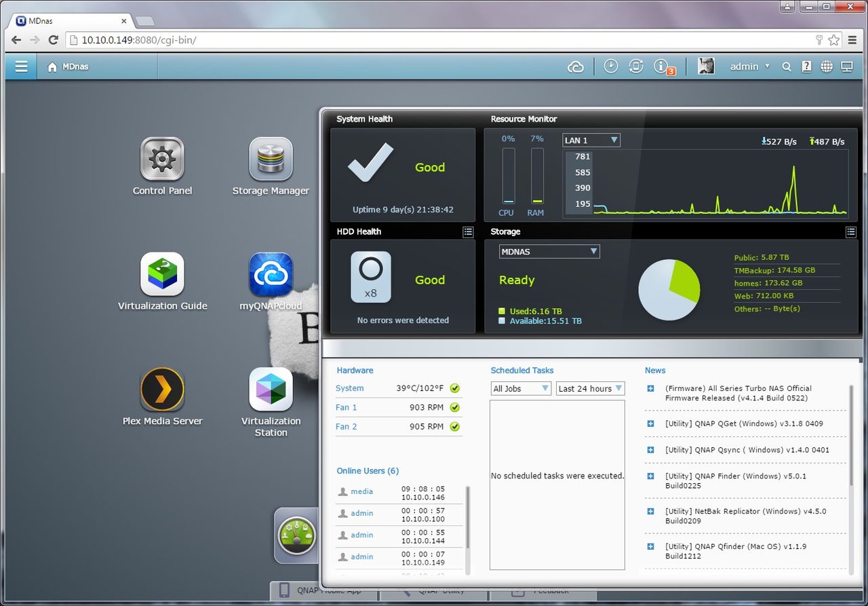The height and width of the screenshot is (606, 868).
Task: Open a new browser tab
Action: click(144, 21)
